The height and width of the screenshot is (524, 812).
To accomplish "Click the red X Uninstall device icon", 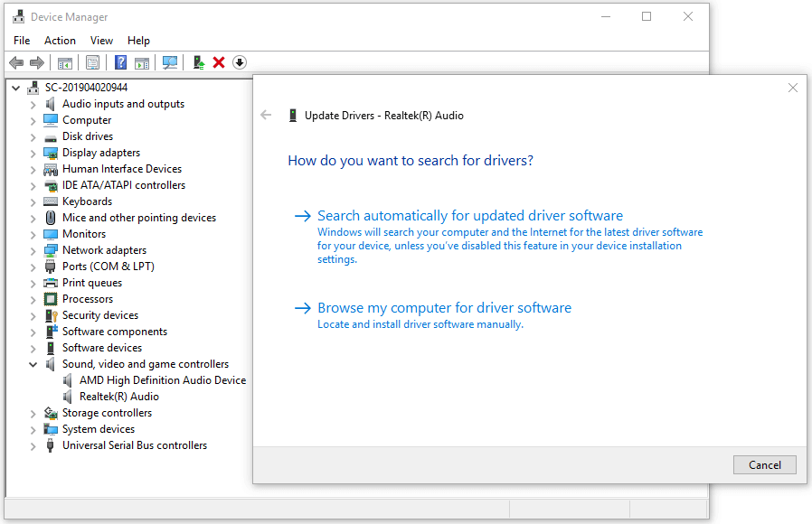I will (219, 62).
